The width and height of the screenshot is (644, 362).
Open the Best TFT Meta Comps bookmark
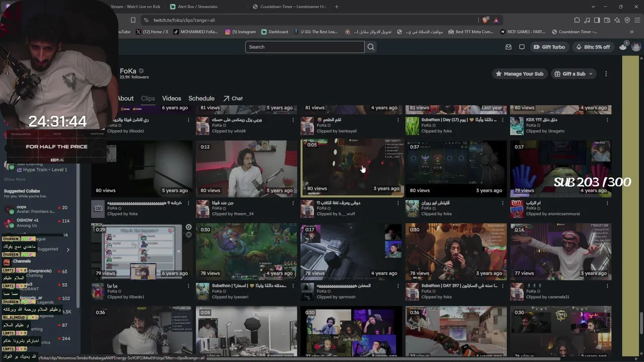coord(470,32)
